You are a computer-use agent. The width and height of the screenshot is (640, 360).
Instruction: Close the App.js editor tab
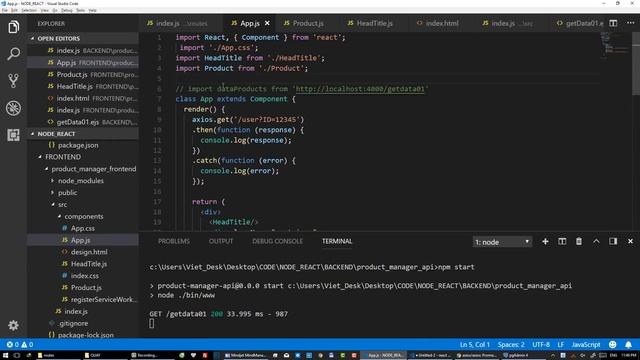(x=267, y=23)
